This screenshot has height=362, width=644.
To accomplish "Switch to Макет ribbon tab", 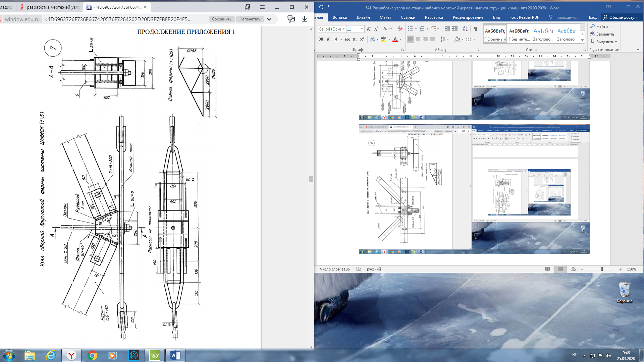I will (x=385, y=17).
